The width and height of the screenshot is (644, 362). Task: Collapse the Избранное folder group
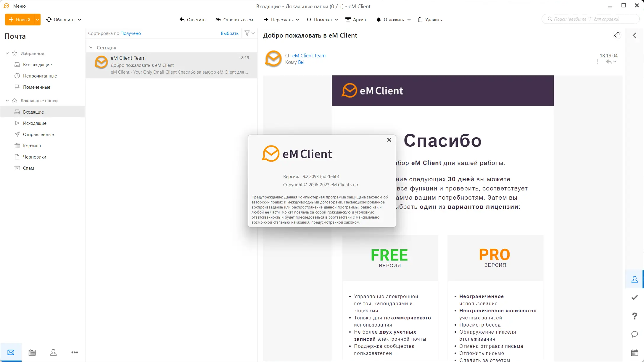(x=7, y=53)
